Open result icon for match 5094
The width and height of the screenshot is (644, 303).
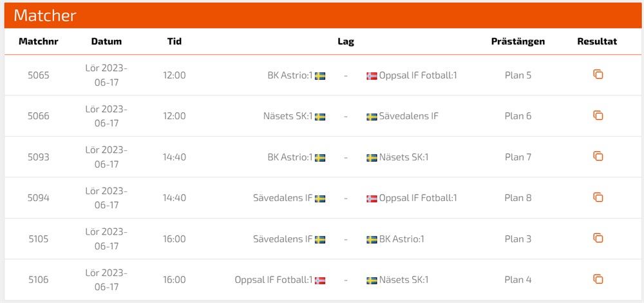(598, 197)
